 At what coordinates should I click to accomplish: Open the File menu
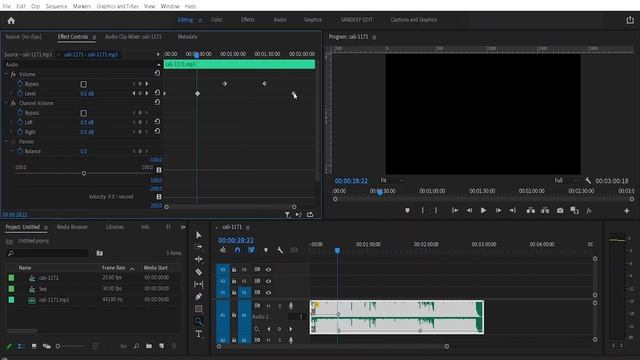(x=7, y=6)
